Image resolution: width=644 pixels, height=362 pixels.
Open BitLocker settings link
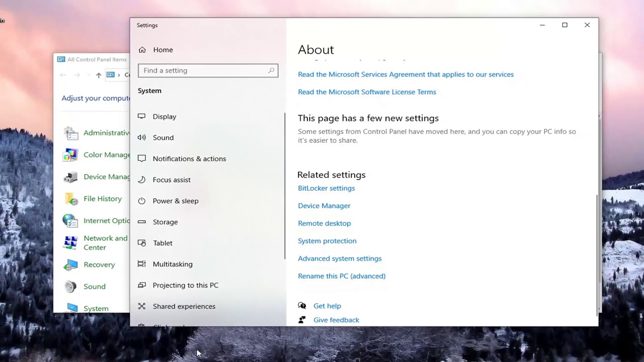pyautogui.click(x=326, y=188)
